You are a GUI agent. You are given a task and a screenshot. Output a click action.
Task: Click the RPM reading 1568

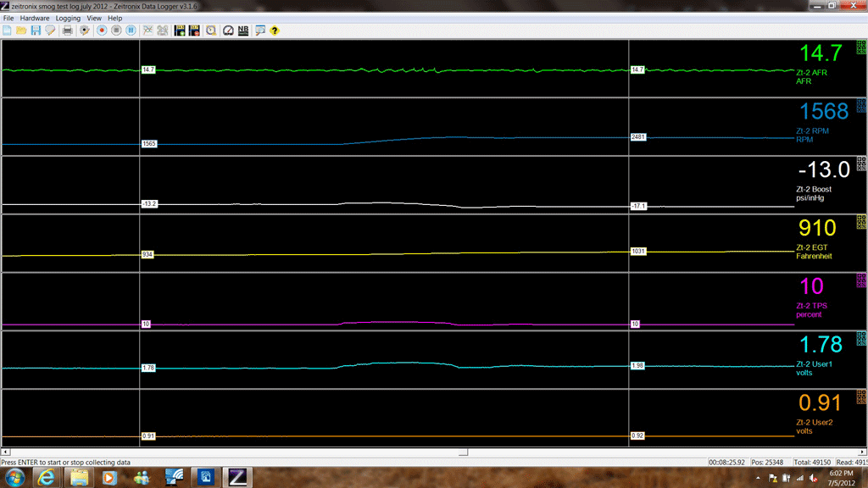pyautogui.click(x=824, y=111)
